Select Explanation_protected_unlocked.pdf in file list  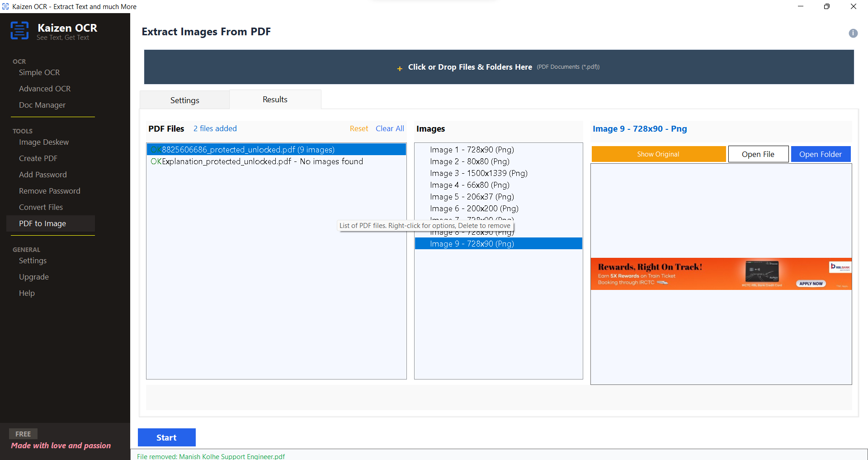[257, 161]
